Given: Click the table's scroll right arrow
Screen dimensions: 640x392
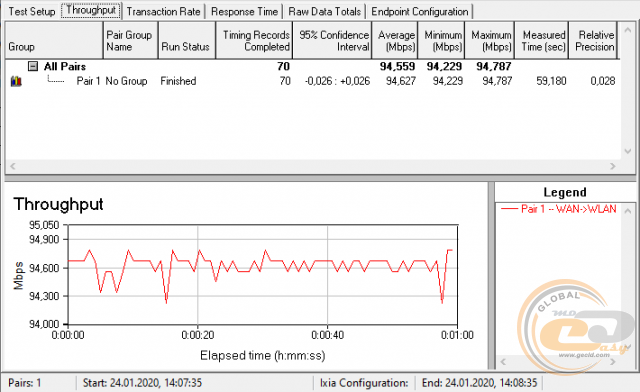Looking at the screenshot, I should pos(613,166).
